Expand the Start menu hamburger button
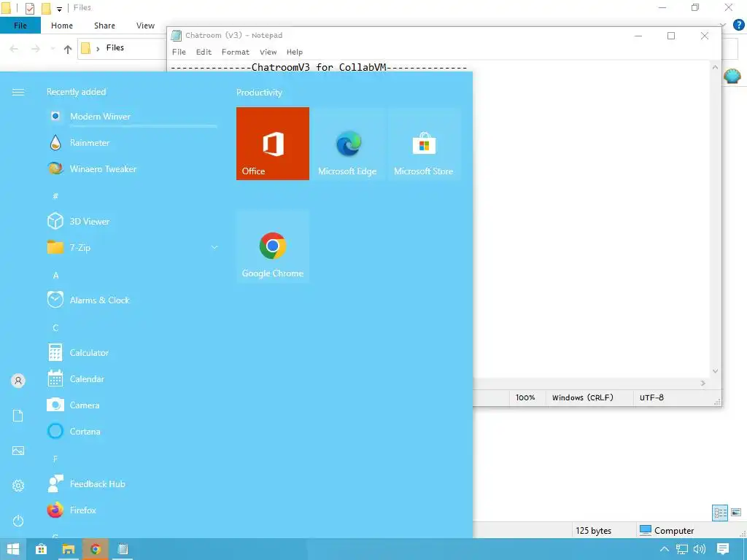 [x=18, y=92]
